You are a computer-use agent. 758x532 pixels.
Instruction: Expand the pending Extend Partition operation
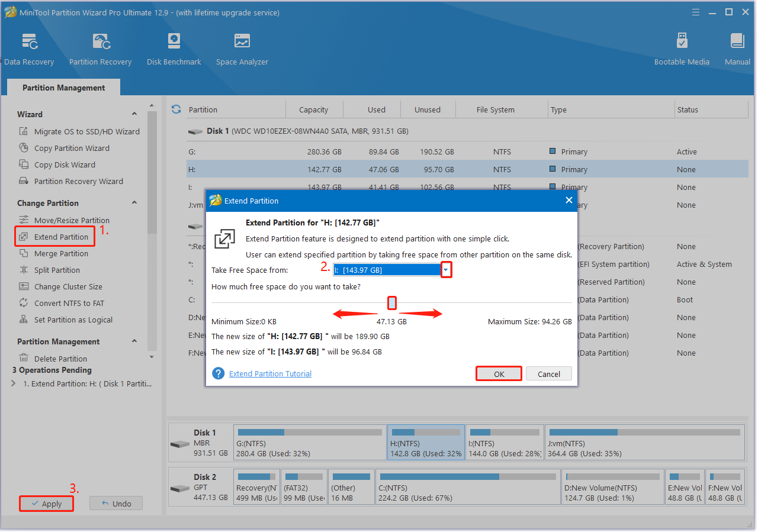point(14,383)
